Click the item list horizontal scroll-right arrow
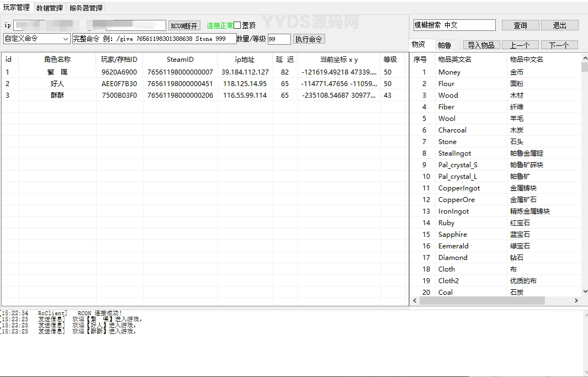 point(576,301)
